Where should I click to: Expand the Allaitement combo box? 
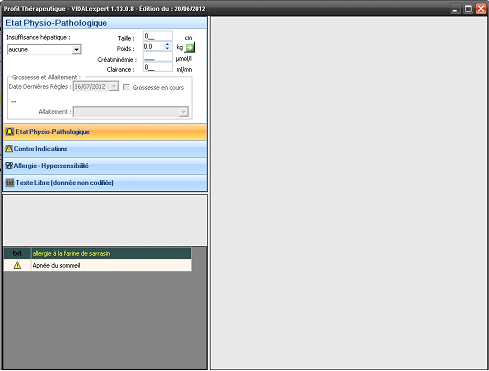point(183,112)
